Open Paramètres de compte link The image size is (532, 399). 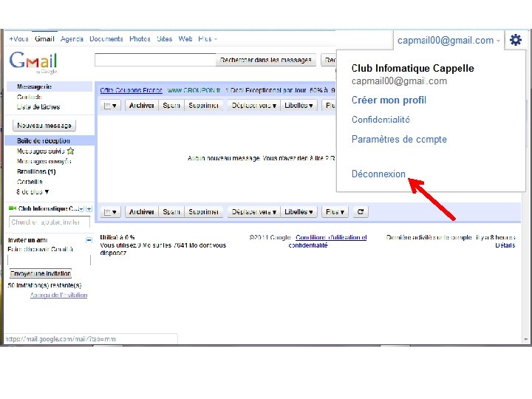tap(399, 139)
